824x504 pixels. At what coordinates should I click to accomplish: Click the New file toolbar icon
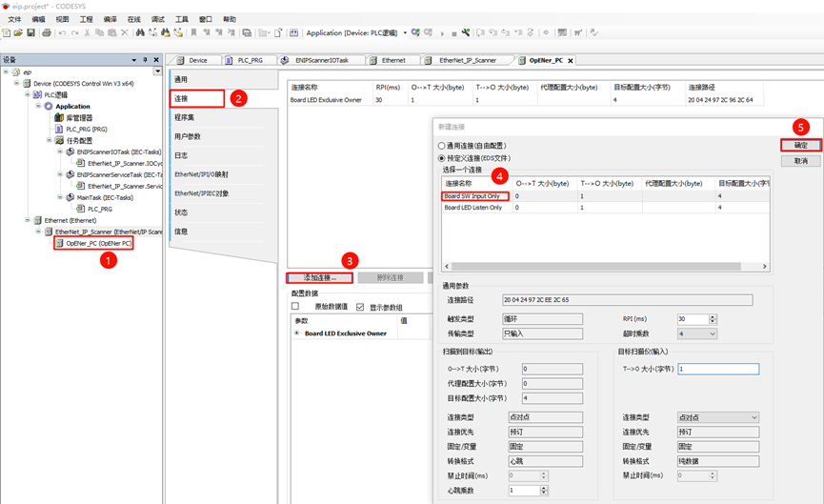point(7,32)
